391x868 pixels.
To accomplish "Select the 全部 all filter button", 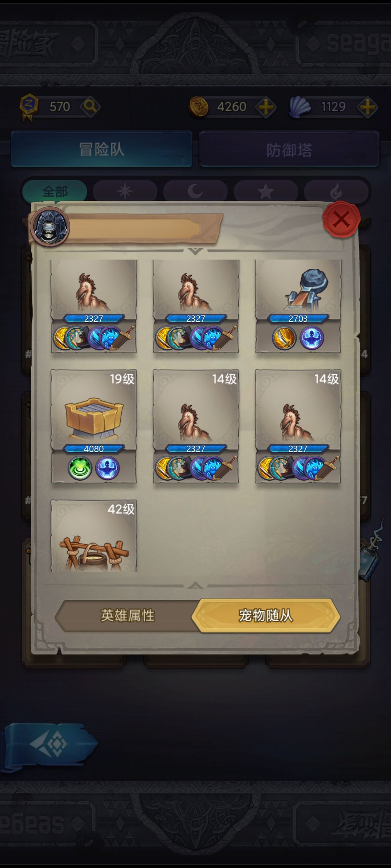I will [x=55, y=191].
